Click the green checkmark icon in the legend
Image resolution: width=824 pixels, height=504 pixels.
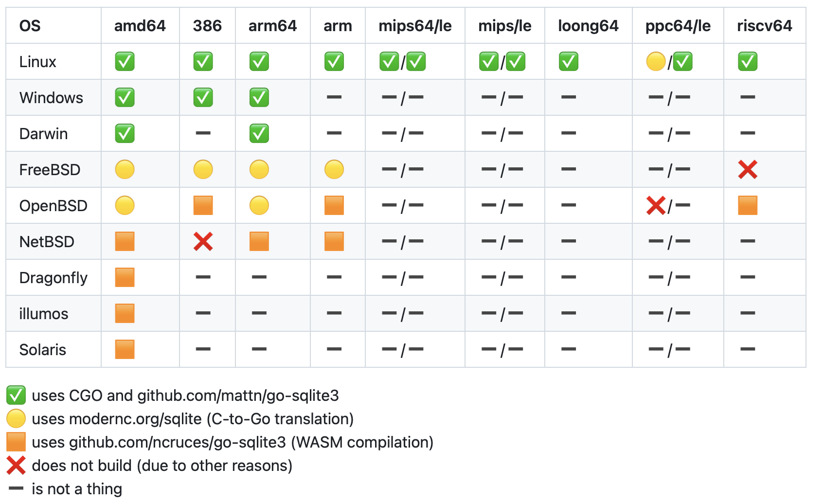coord(16,396)
